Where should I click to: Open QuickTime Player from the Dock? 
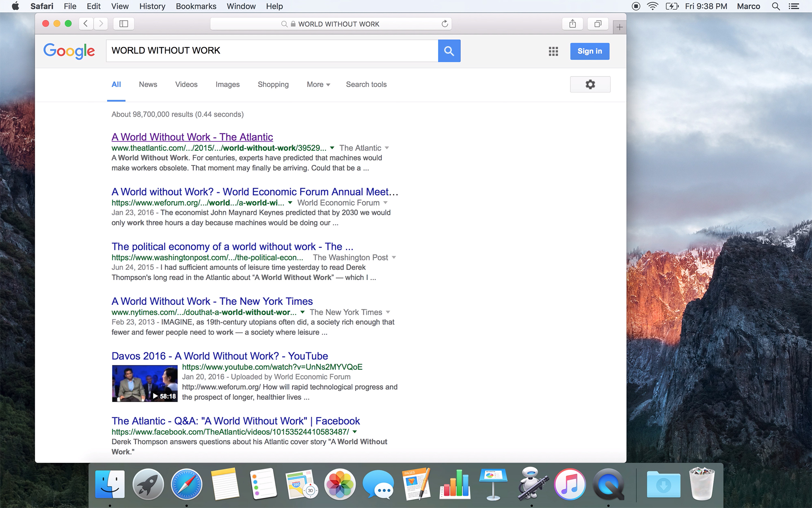[x=608, y=484]
